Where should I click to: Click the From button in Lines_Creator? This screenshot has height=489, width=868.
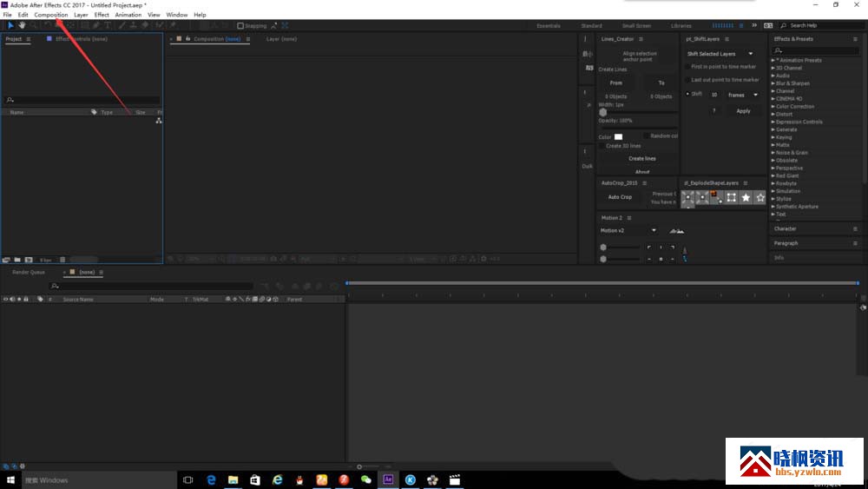[615, 83]
